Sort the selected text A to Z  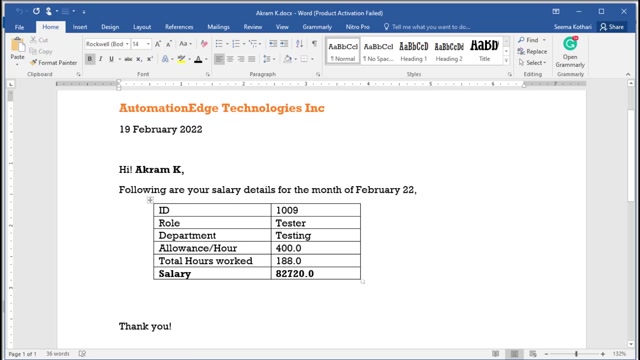point(300,44)
